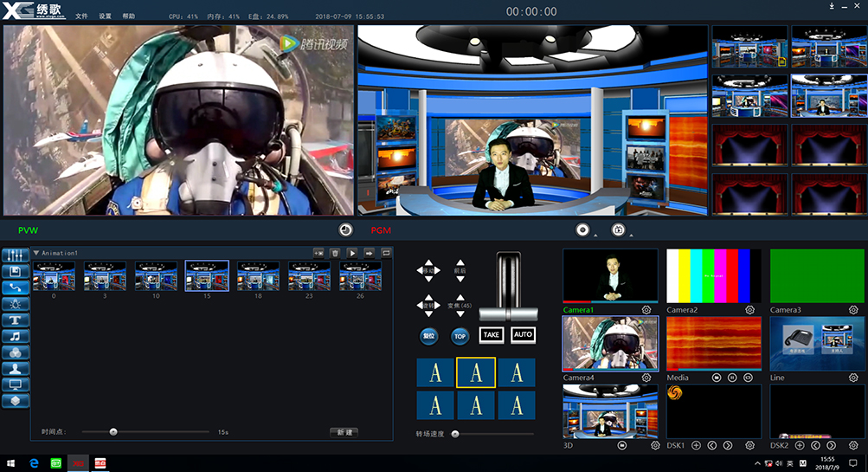Expand the record button dropdown arrow

595,235
